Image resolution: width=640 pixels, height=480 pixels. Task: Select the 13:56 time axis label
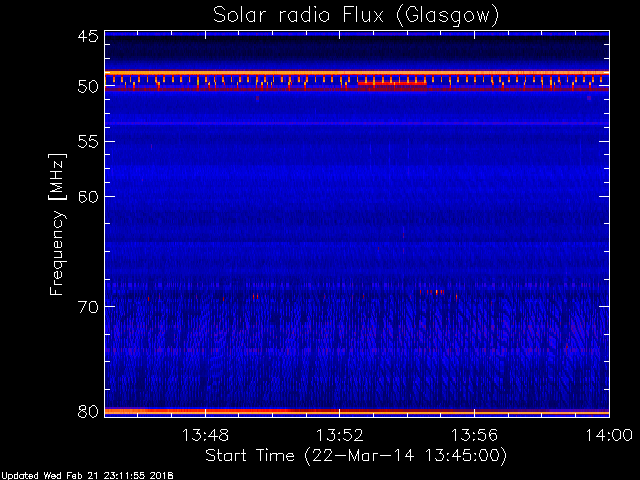[x=474, y=435]
